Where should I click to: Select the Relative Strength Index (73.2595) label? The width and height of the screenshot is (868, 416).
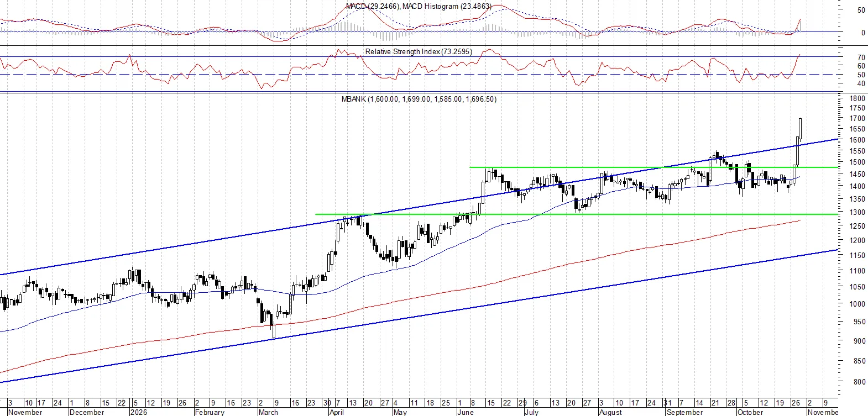(419, 51)
